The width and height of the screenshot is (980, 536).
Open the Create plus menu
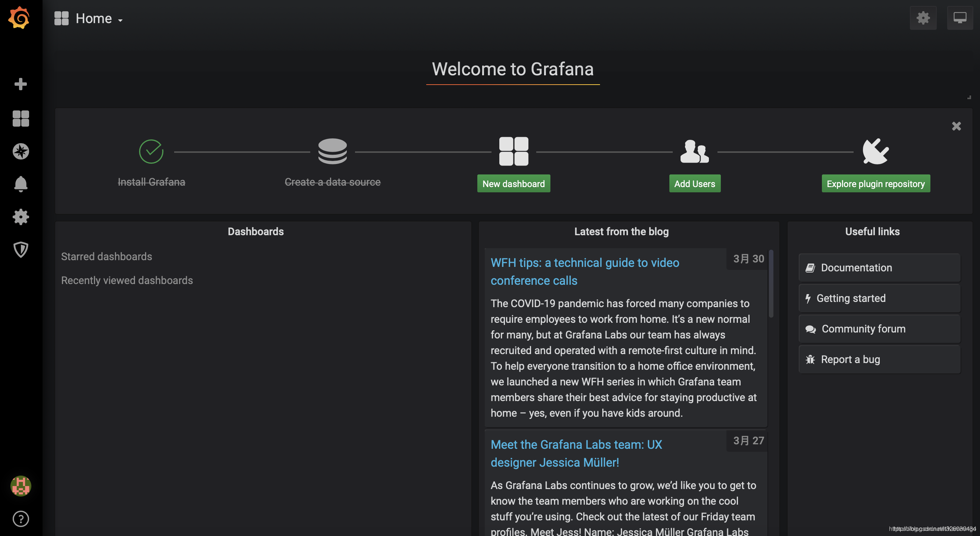point(21,84)
